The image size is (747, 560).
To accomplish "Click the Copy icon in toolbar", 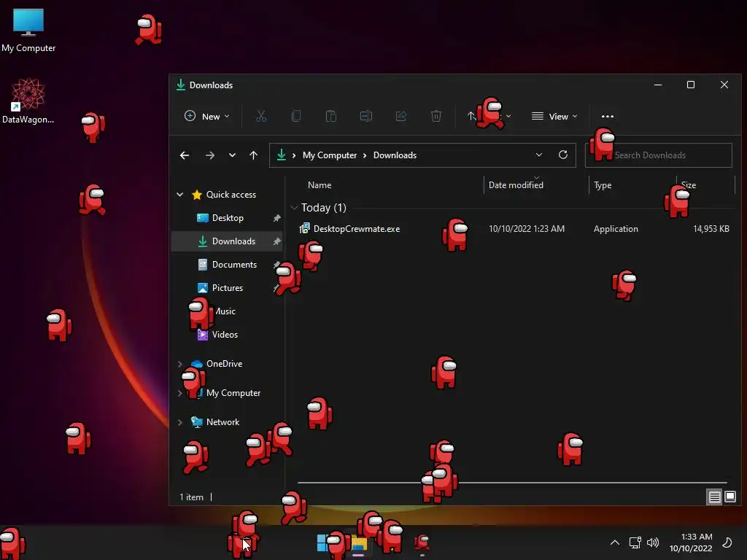I will [x=296, y=116].
